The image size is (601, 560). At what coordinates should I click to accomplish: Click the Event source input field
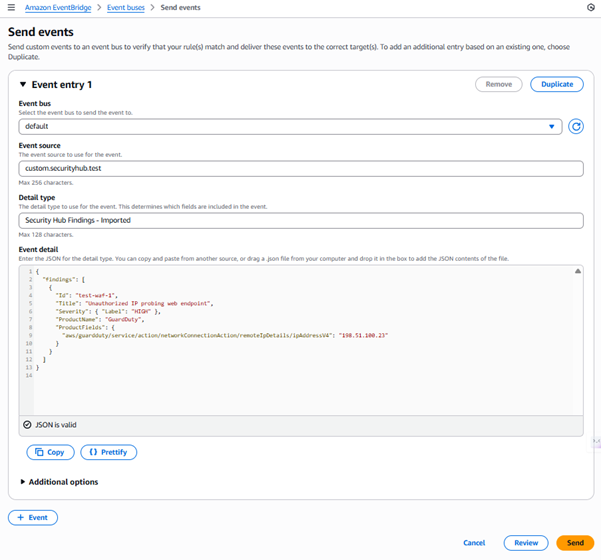pos(301,169)
